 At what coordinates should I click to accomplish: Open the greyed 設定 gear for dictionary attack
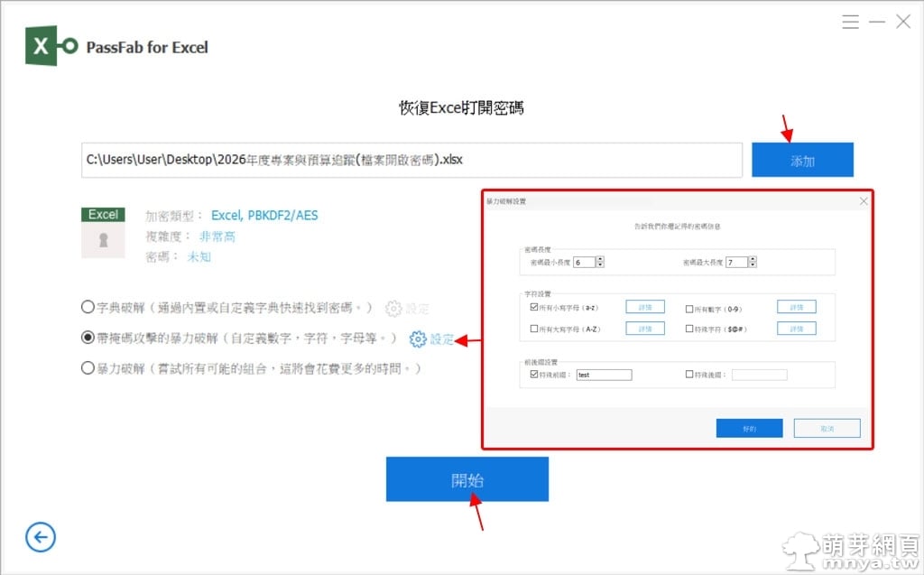[407, 309]
